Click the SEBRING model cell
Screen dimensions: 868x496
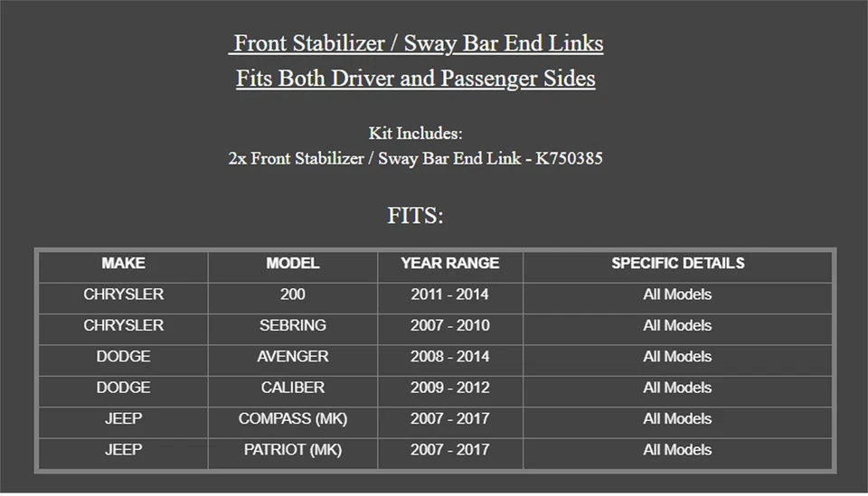point(292,325)
